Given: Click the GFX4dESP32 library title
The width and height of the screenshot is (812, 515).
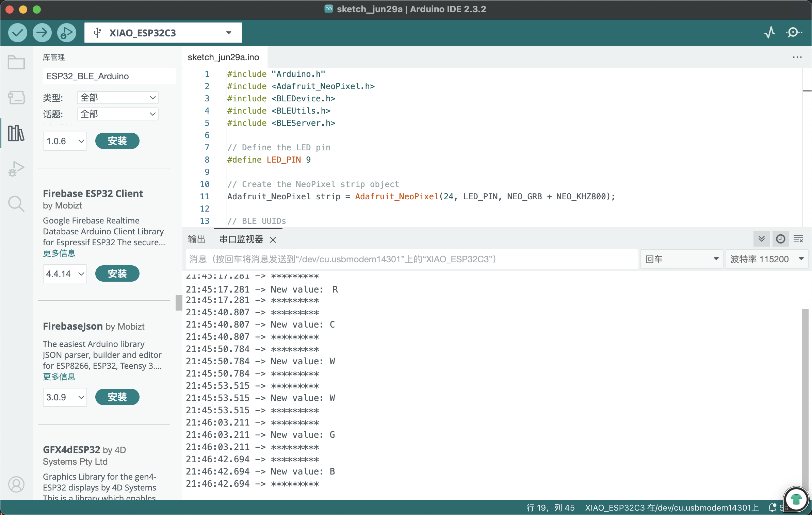Looking at the screenshot, I should tap(71, 449).
